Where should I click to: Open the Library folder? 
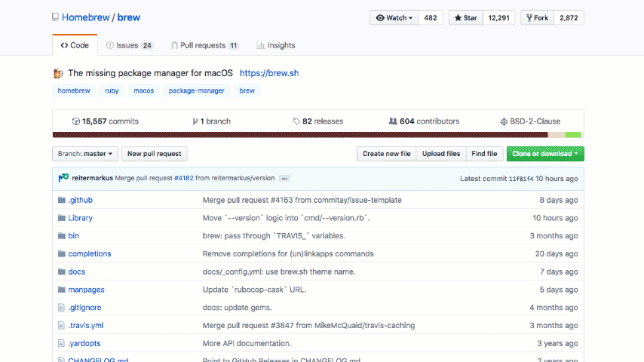click(x=80, y=218)
